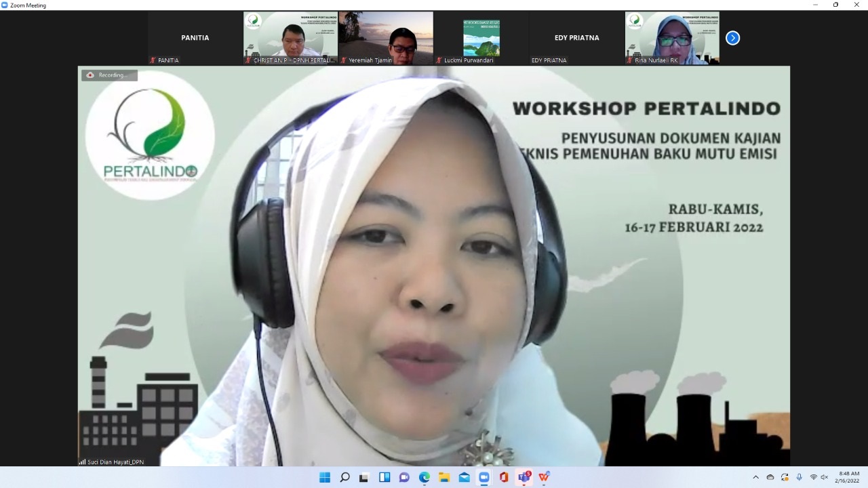The image size is (868, 488).
Task: Open File Explorer from the taskbar
Action: pos(444,477)
